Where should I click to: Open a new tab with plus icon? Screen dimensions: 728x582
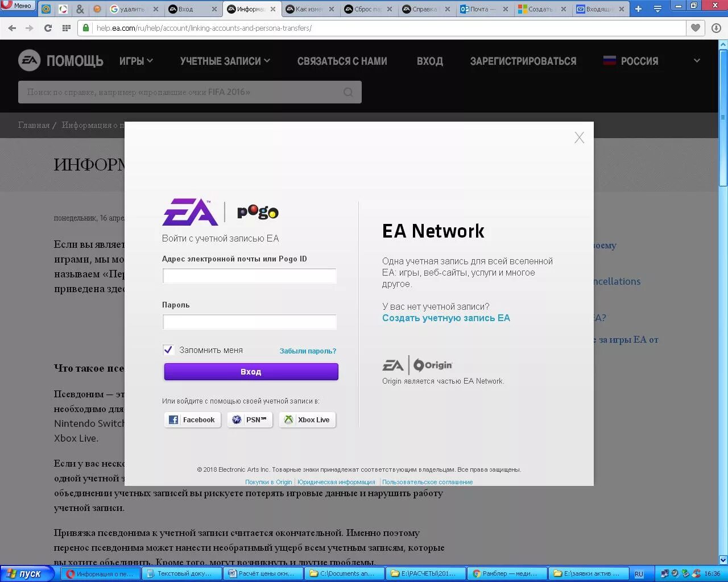tap(638, 9)
